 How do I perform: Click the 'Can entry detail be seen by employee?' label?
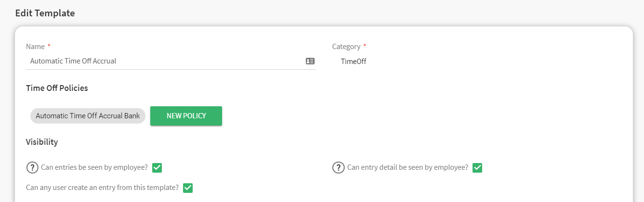[x=407, y=168]
